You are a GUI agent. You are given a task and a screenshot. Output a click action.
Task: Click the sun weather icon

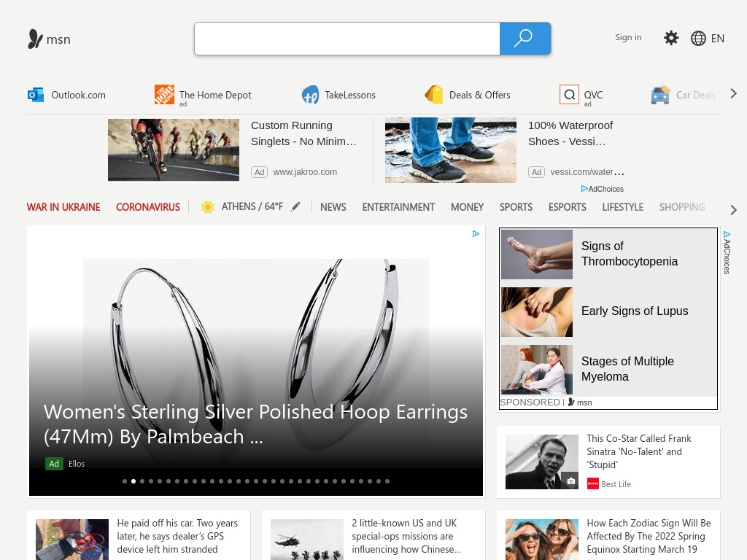[x=207, y=207]
